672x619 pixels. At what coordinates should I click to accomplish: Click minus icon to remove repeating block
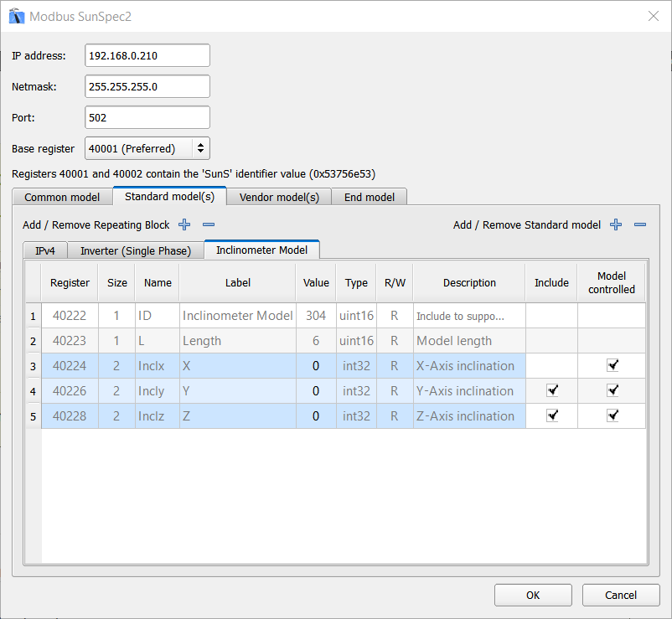pyautogui.click(x=209, y=224)
